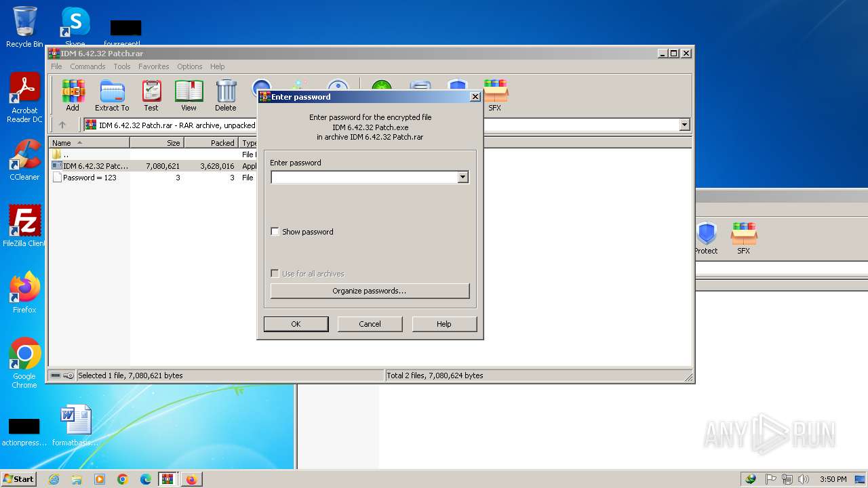The height and width of the screenshot is (488, 868).
Task: Open the Recycle Bin desktop icon
Action: pyautogui.click(x=24, y=27)
